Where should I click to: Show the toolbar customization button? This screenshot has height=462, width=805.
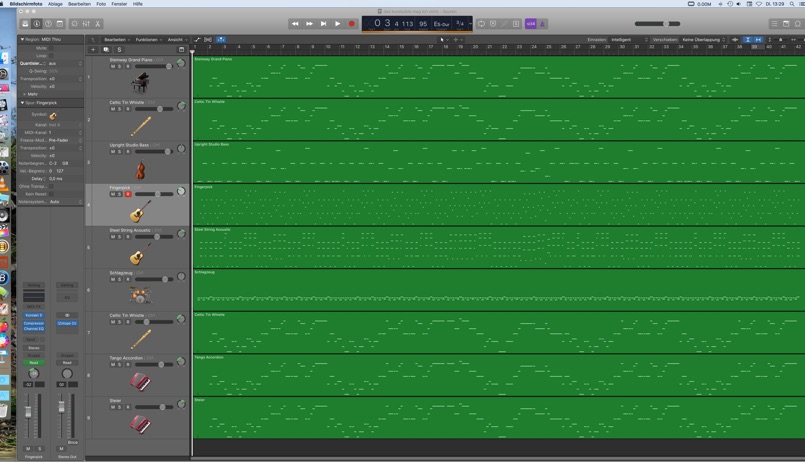tap(60, 24)
